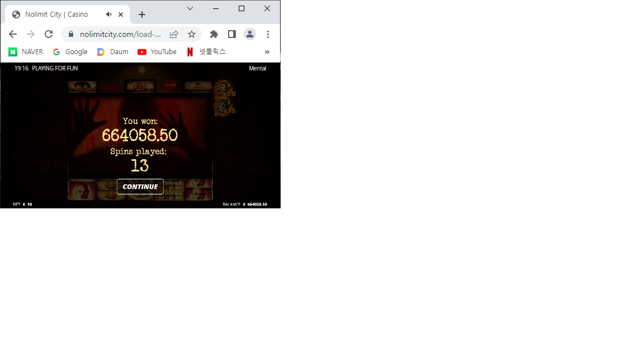Open the Google bookmark
Viewport: 644px width, 362px height.
point(70,52)
